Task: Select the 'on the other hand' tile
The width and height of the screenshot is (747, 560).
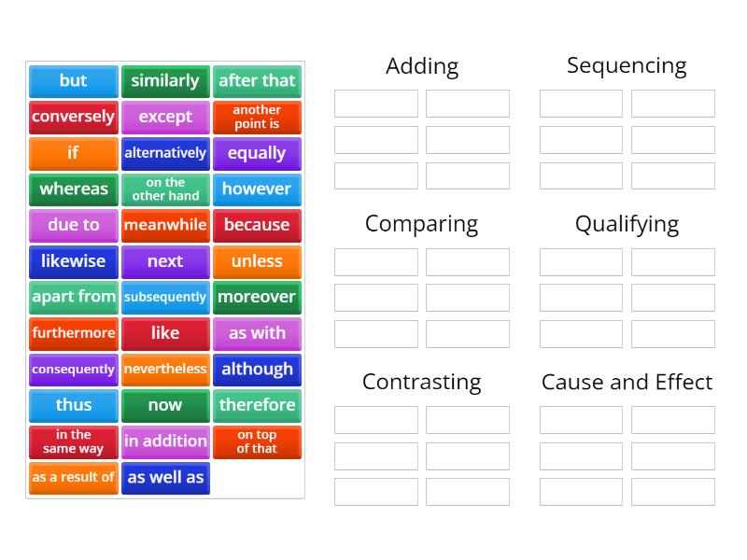Action: point(165,189)
